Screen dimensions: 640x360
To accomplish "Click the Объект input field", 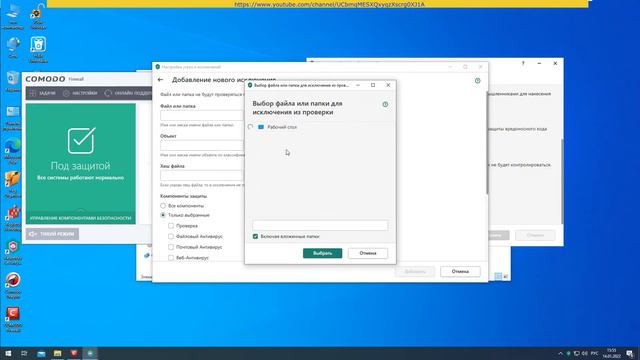I will [x=202, y=145].
